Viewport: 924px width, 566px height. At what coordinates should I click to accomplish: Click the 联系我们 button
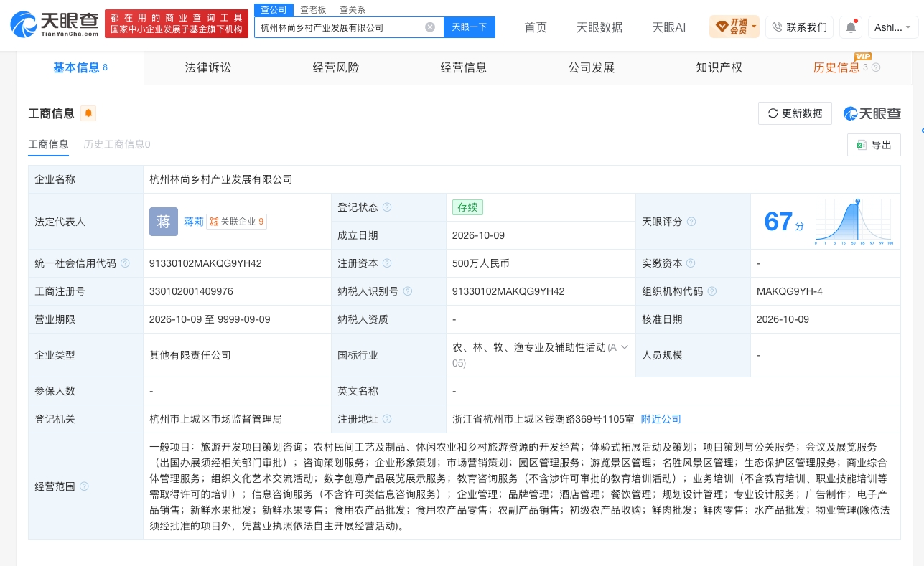click(x=799, y=27)
